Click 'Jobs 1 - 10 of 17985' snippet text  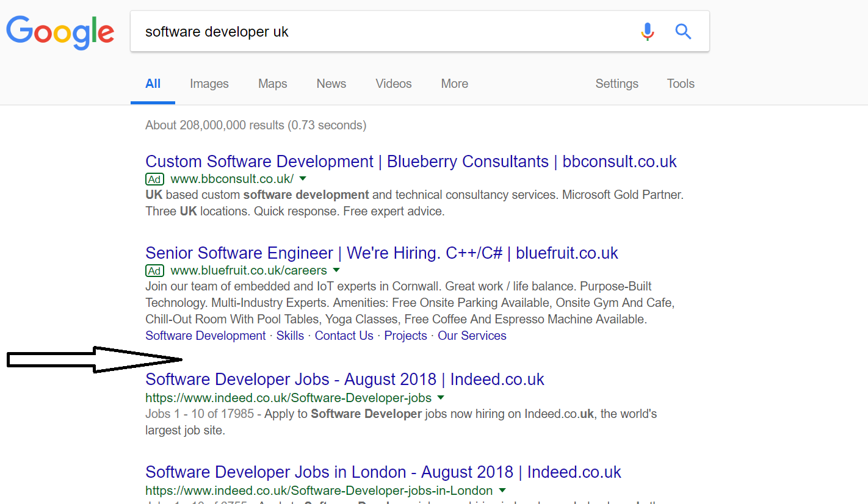(x=200, y=414)
